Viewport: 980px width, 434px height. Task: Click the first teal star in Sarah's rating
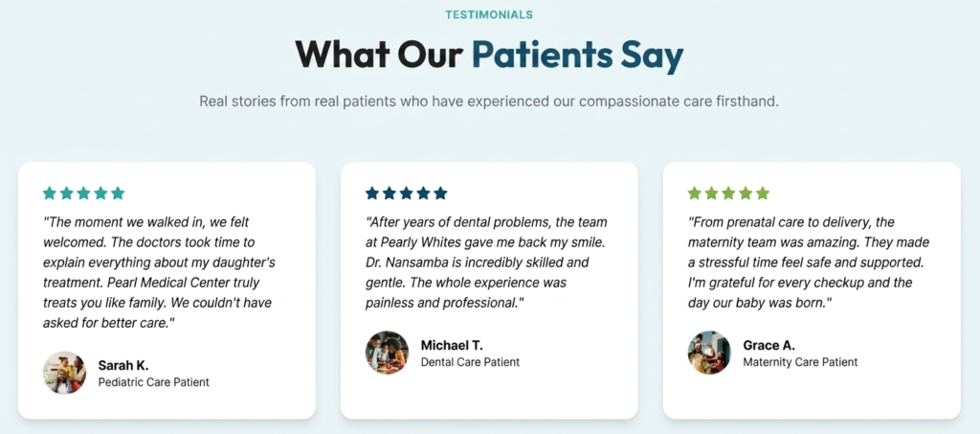(x=50, y=194)
